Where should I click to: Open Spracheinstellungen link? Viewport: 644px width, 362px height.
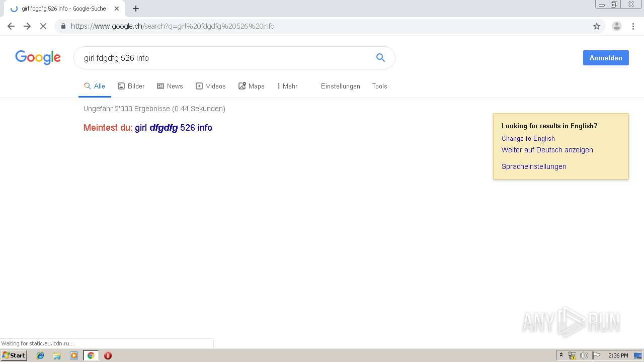click(534, 166)
